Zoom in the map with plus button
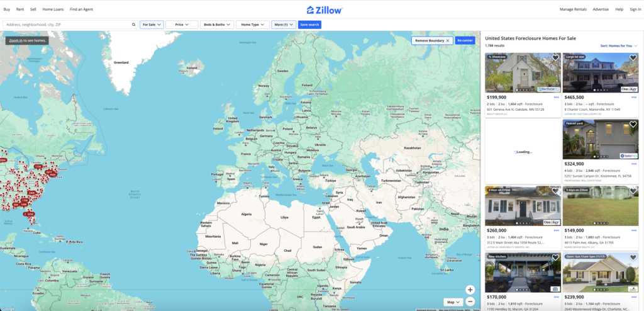Screen dimensions: 644x311 (x=470, y=290)
